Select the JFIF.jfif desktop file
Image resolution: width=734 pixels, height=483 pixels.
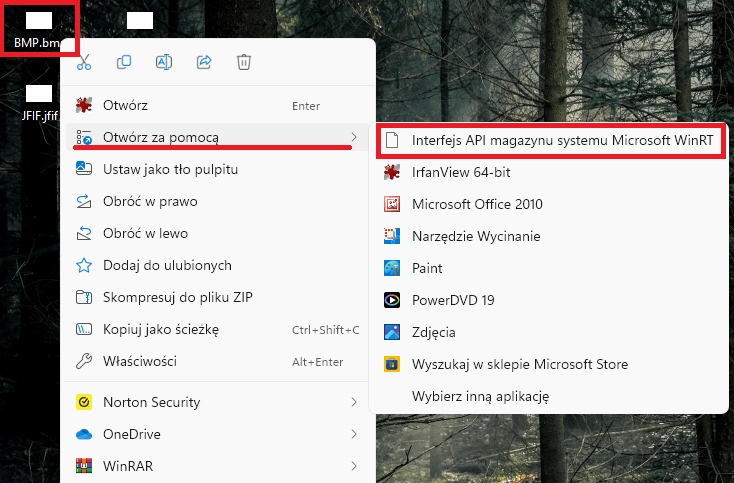pos(39,103)
